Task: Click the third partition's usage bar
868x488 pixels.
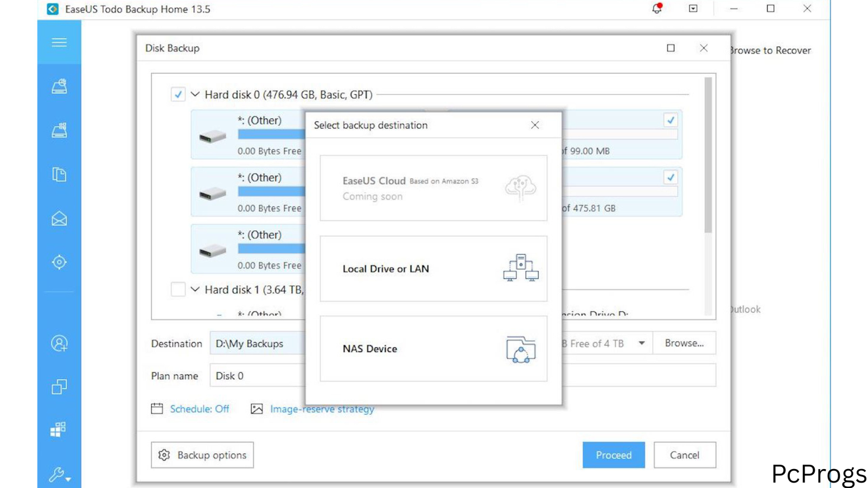Action: point(271,249)
